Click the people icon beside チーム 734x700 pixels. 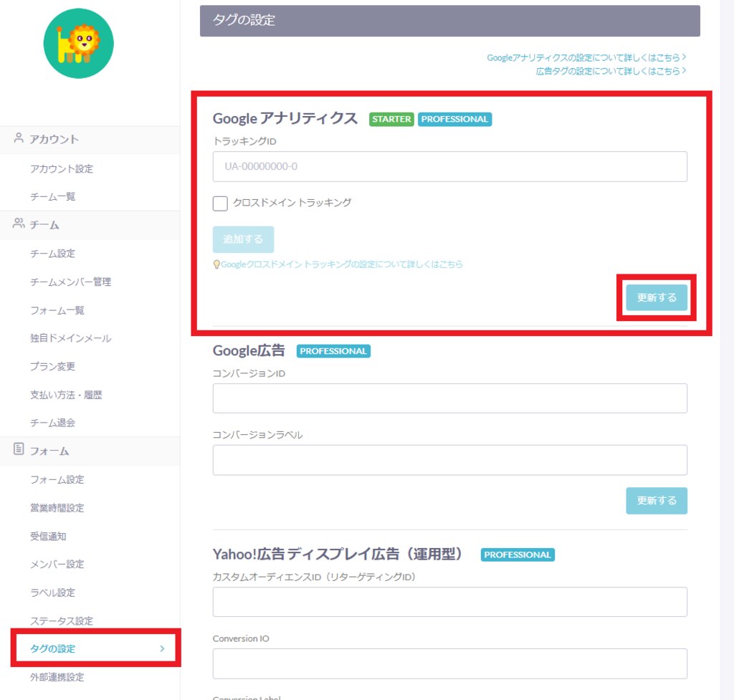tap(19, 224)
